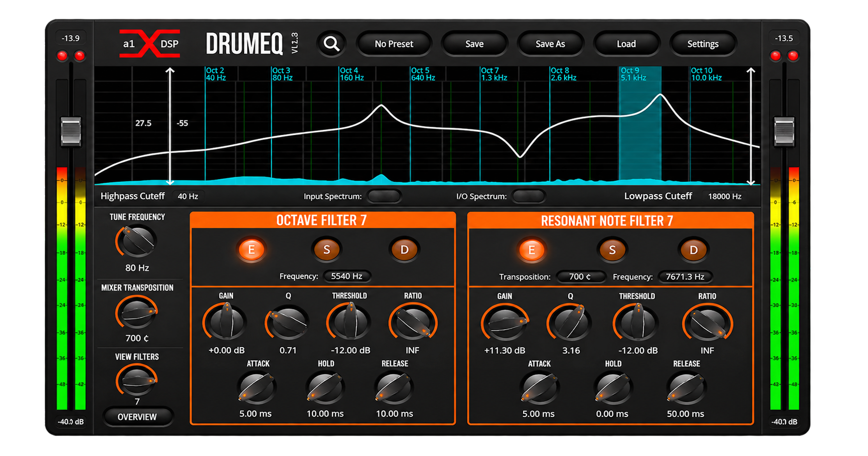Click Resonant Filter Q knob
The width and height of the screenshot is (868, 456).
[570, 323]
